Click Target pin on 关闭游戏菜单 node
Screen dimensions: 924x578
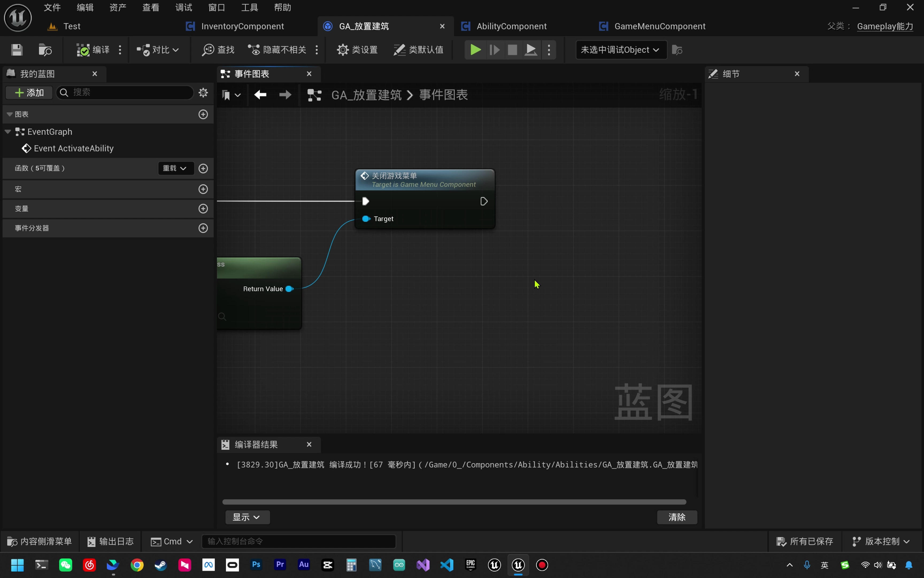366,219
